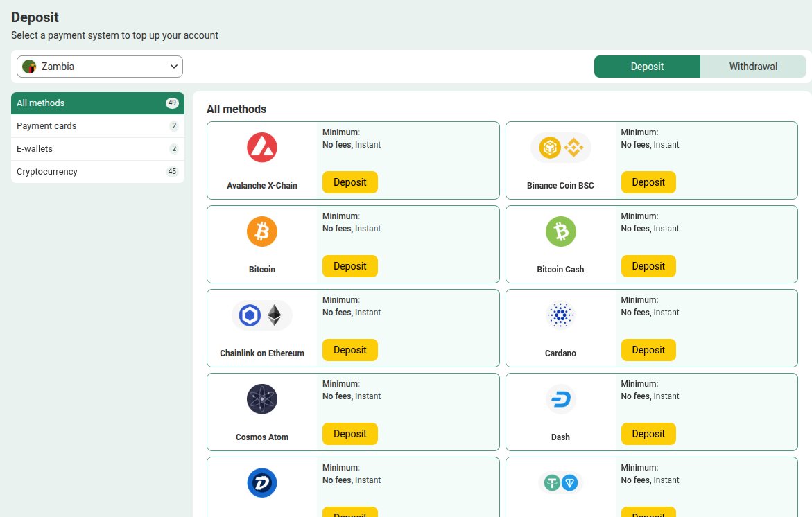The width and height of the screenshot is (812, 517).
Task: Click the Deposit page heading
Action: tap(35, 17)
